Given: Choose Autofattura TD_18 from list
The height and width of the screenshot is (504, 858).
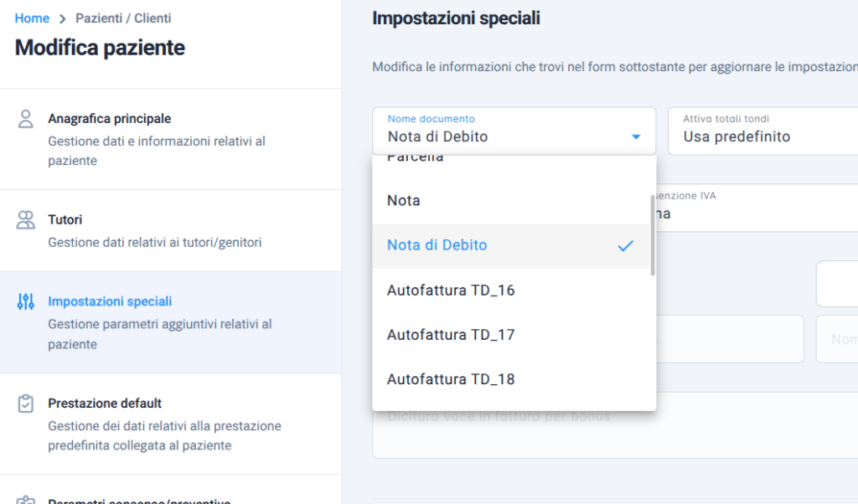Looking at the screenshot, I should [x=451, y=379].
